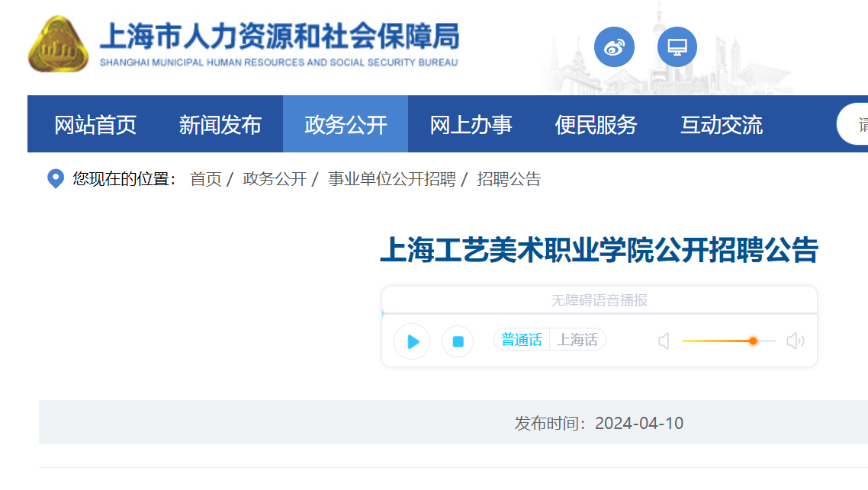The width and height of the screenshot is (868, 490).
Task: Click the 无障碍语音播报 label
Action: point(600,300)
